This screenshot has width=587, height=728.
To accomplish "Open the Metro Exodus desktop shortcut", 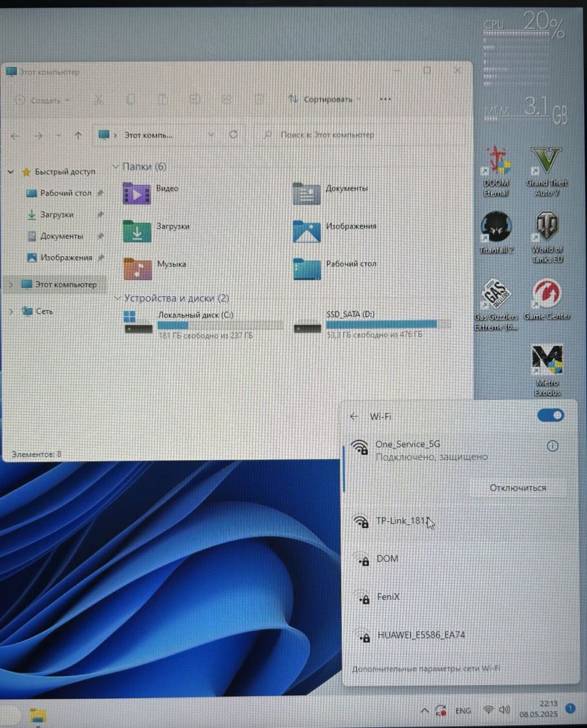I will coord(547,371).
